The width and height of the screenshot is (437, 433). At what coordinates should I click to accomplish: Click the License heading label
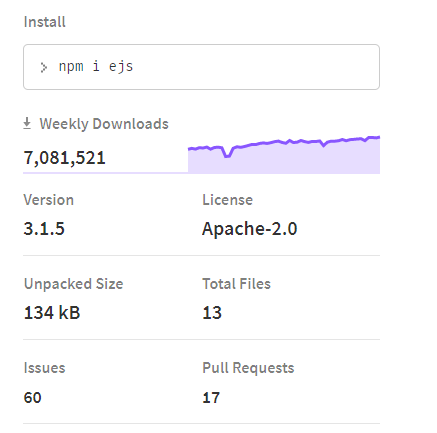click(228, 200)
